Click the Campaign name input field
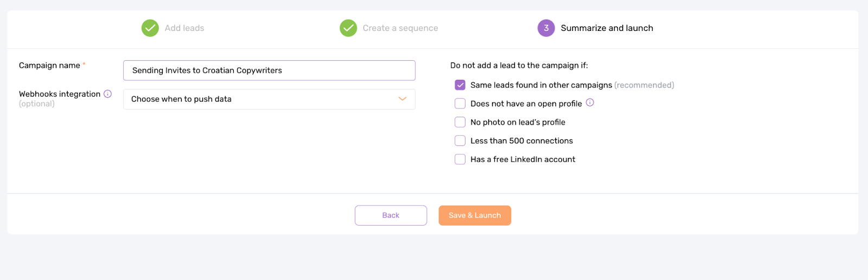The height and width of the screenshot is (280, 868). pyautogui.click(x=269, y=71)
